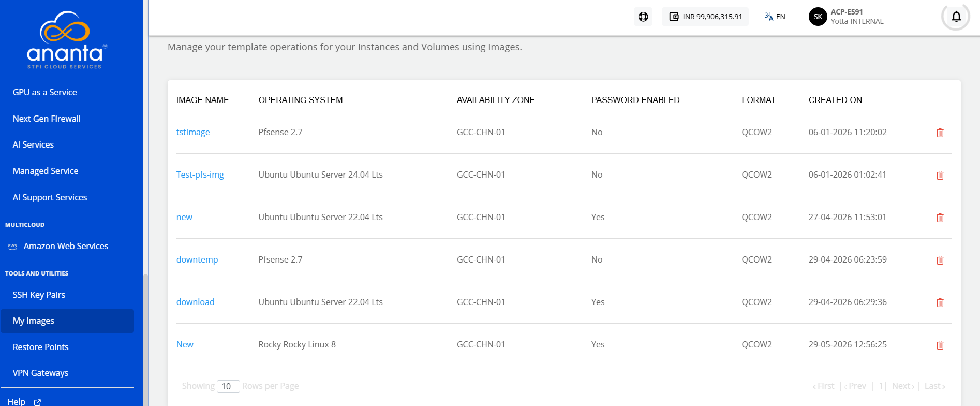Viewport: 980px width, 406px height.
Task: Open Help link in sidebar
Action: coord(17,401)
